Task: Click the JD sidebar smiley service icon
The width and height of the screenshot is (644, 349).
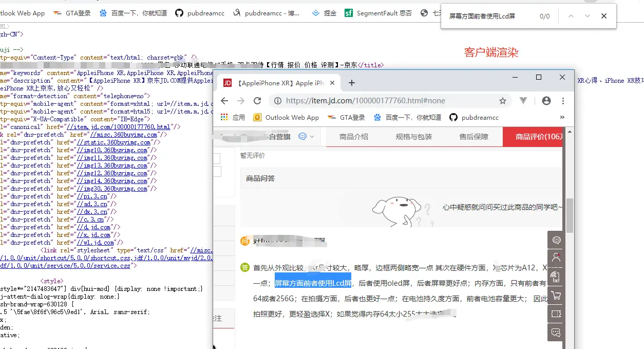Action: click(556, 240)
